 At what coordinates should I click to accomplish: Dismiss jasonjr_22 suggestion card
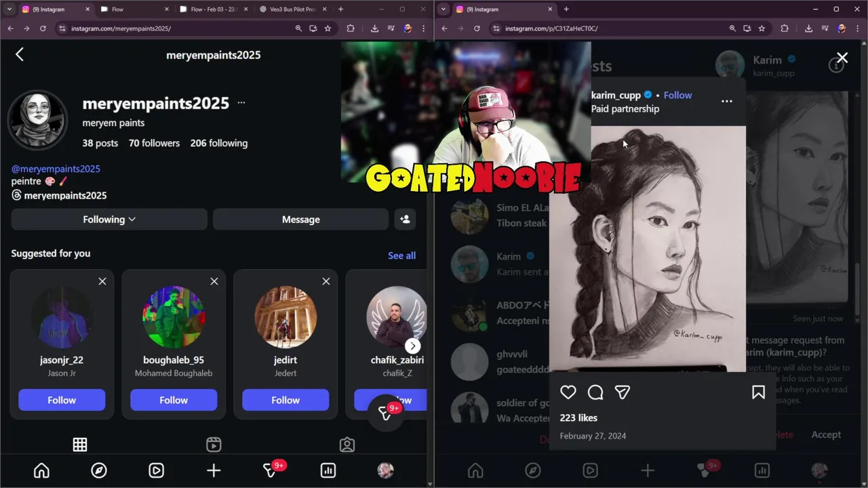(102, 281)
